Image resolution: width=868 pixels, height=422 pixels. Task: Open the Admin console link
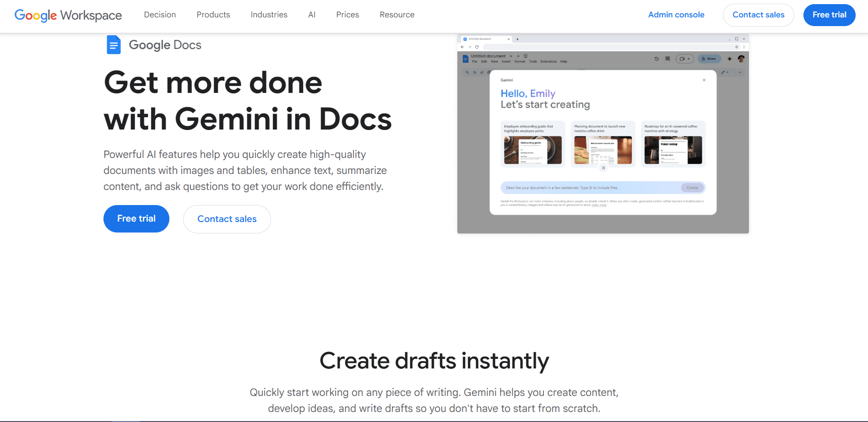coord(676,15)
